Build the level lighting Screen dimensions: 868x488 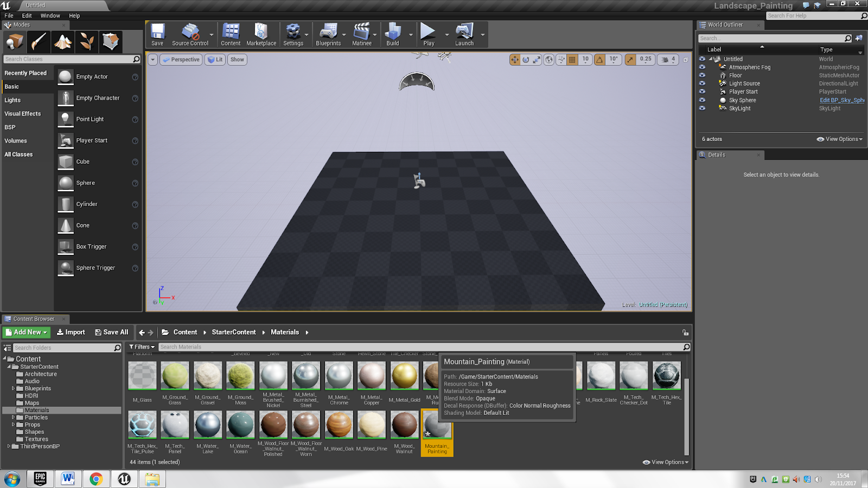393,35
